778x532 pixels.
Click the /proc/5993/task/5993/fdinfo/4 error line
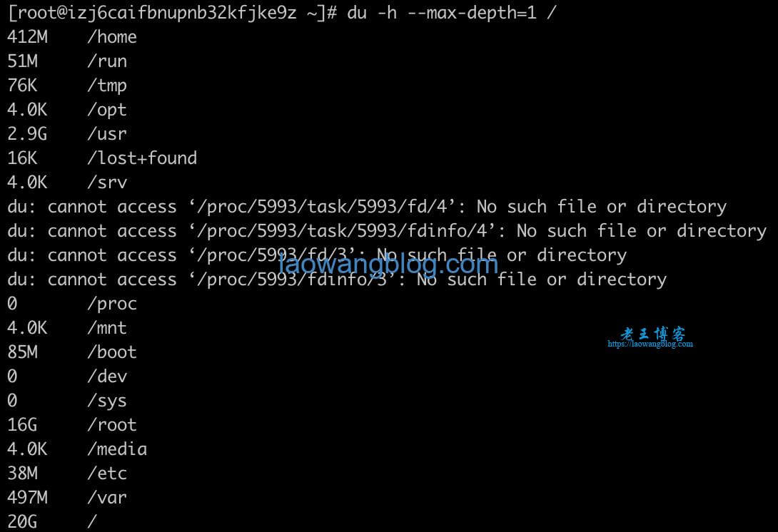[387, 231]
